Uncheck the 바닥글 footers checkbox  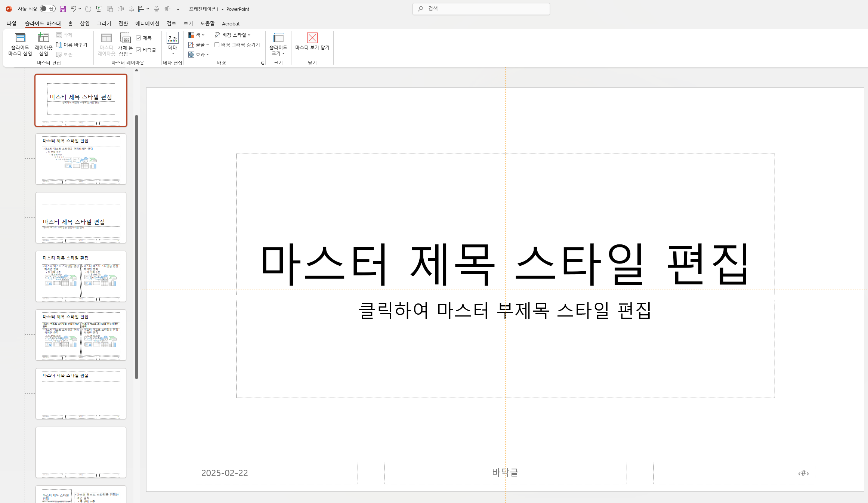coord(139,50)
